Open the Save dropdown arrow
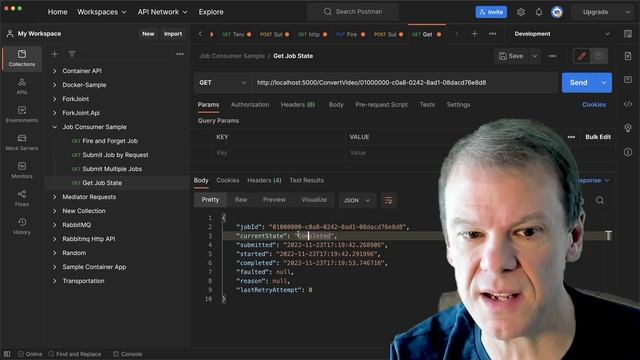This screenshot has height=360, width=640. [534, 56]
